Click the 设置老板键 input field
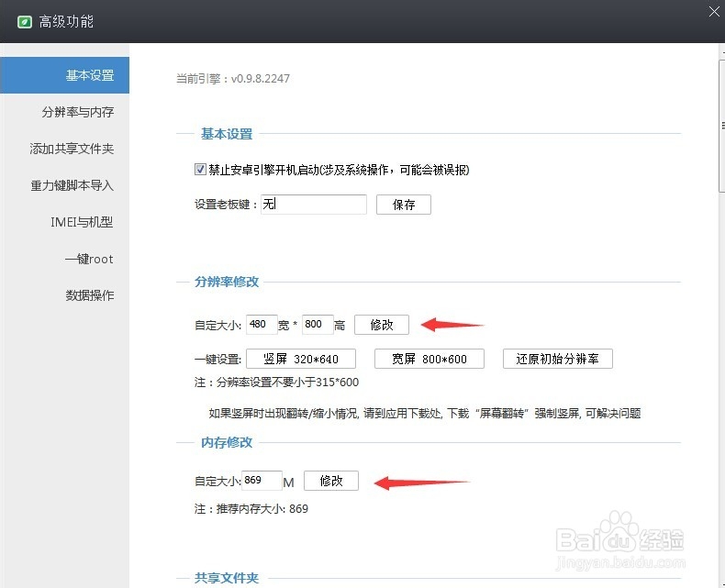725x588 pixels. point(314,205)
